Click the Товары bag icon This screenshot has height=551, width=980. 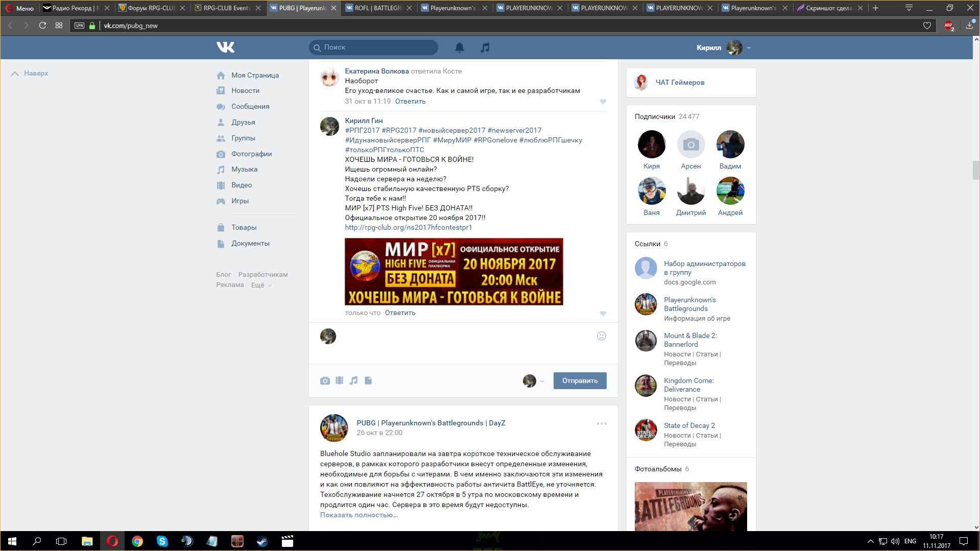[221, 227]
